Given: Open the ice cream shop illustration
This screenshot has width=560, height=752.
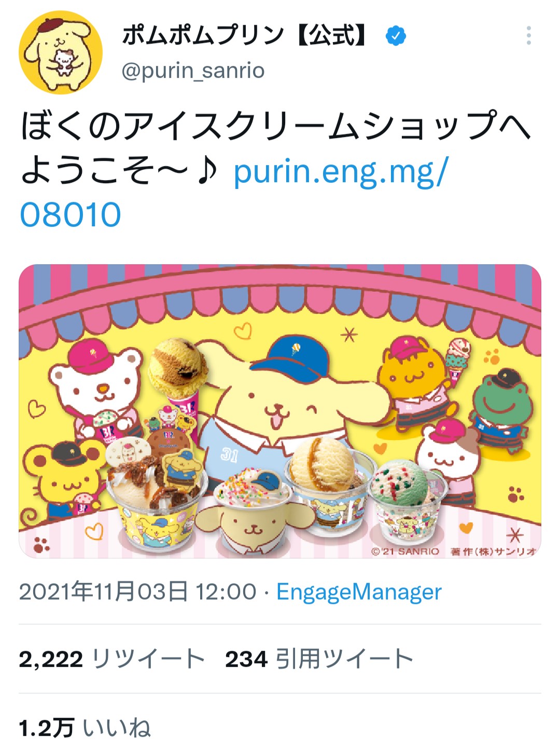Looking at the screenshot, I should 280,411.
